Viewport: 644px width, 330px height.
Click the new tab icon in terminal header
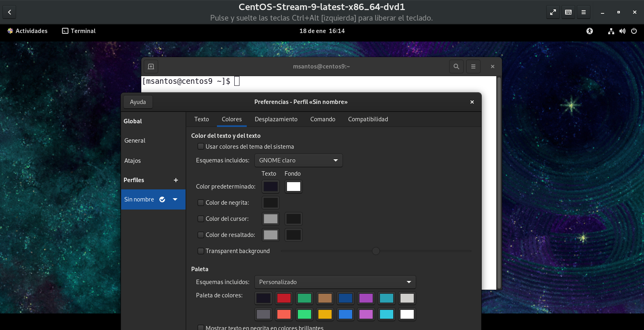pos(151,66)
